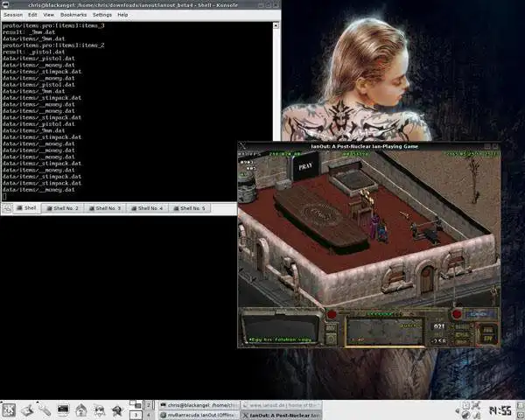Switch to virtual desktop 2 in pager
Viewport: 525px width, 420px height.
pyautogui.click(x=149, y=405)
